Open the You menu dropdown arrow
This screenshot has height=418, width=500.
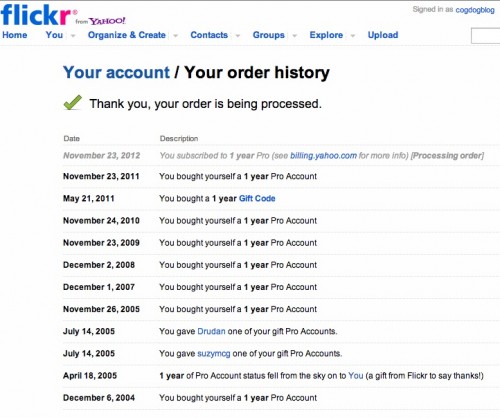73,35
